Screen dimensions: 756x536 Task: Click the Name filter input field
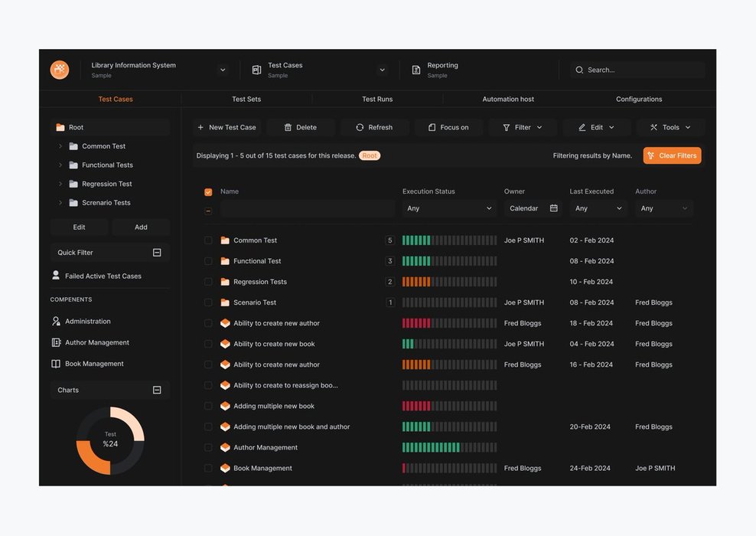[x=307, y=208]
